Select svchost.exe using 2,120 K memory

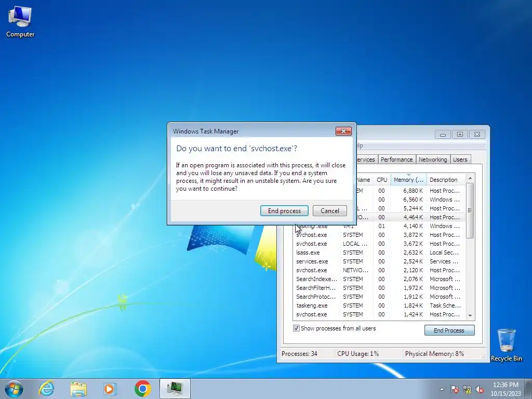coord(379,270)
